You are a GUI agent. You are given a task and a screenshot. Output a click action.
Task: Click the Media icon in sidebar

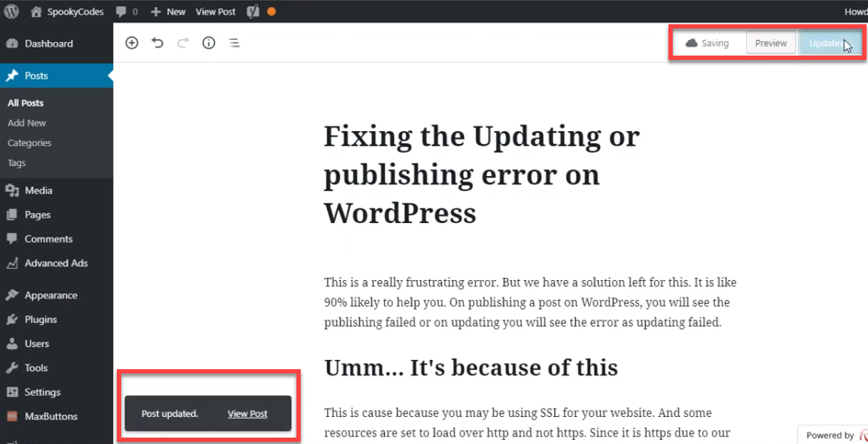(x=12, y=190)
